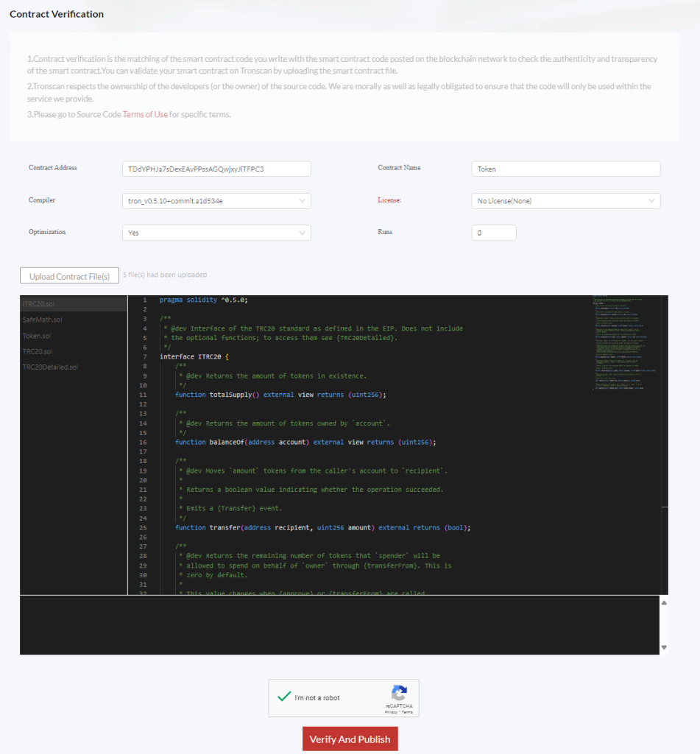
Task: Open the Compiler version dropdown
Action: coord(216,201)
